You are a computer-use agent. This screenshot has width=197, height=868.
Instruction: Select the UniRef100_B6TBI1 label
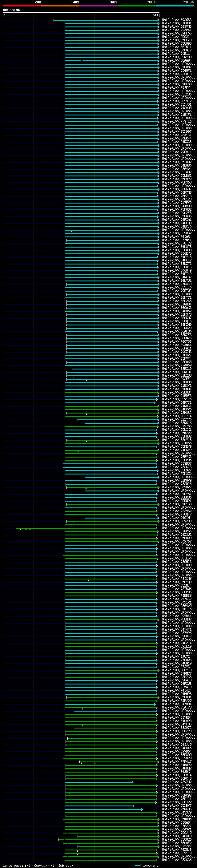(177, 47)
